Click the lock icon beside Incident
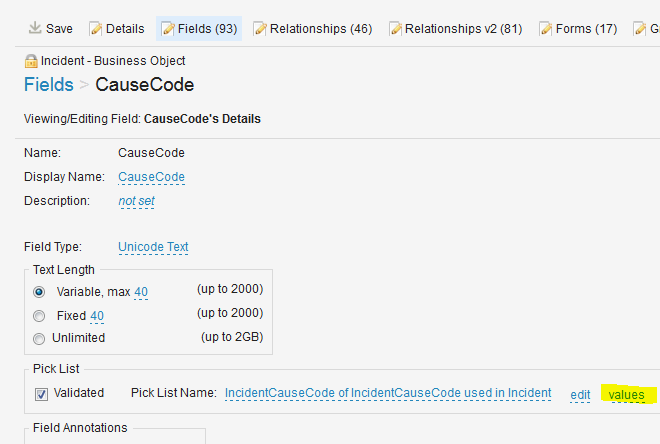 click(x=30, y=60)
